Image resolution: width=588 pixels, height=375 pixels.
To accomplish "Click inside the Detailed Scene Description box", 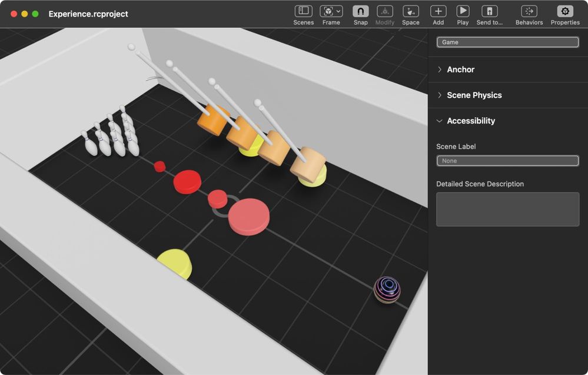I will click(507, 209).
